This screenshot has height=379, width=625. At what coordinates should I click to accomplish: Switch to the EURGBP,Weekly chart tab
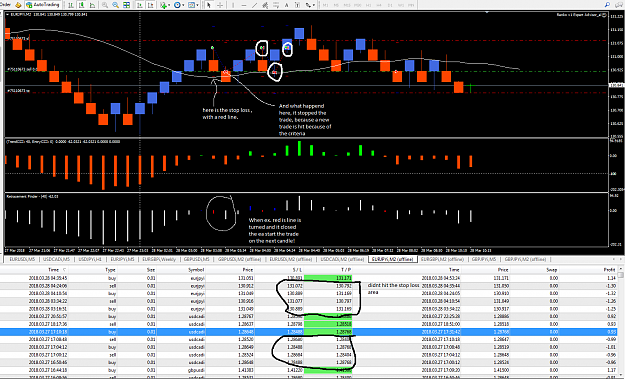159,259
